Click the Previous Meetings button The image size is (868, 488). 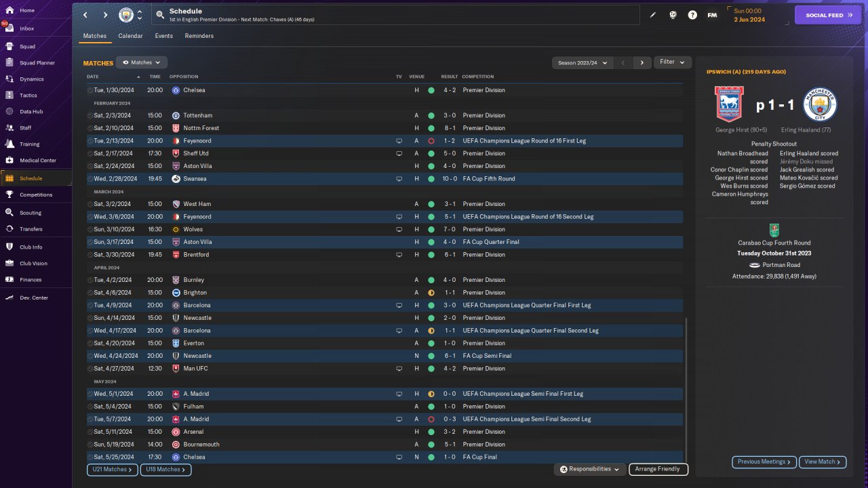pyautogui.click(x=764, y=462)
